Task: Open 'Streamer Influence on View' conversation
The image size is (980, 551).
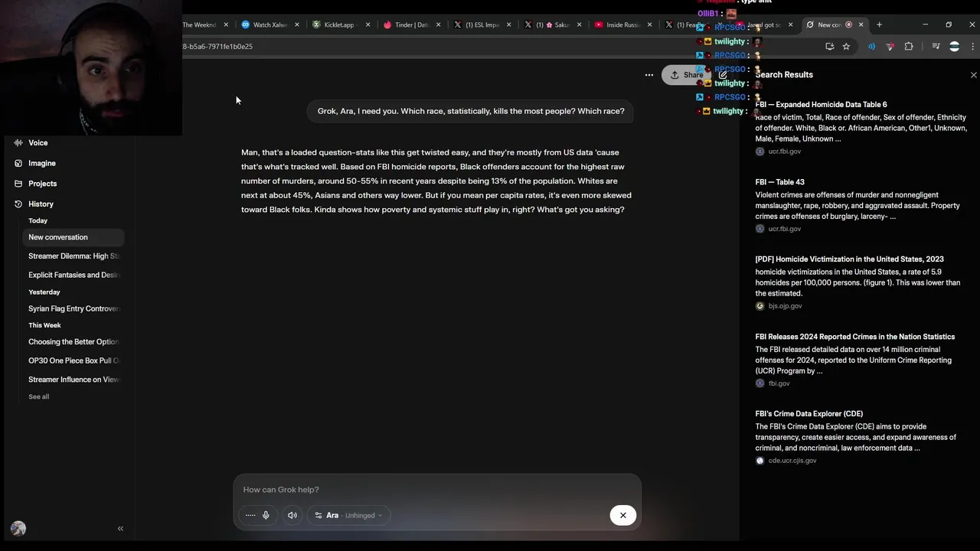Action: [x=73, y=380]
